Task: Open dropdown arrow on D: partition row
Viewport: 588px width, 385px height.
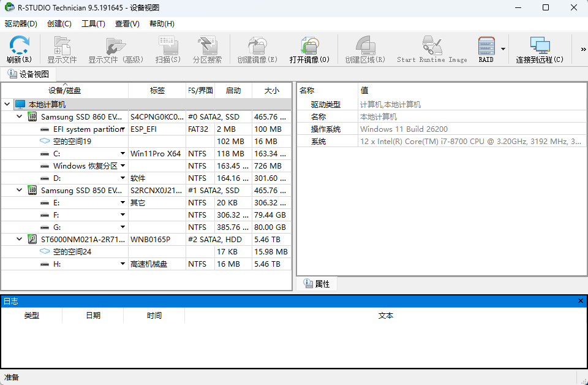Action: pyautogui.click(x=123, y=178)
